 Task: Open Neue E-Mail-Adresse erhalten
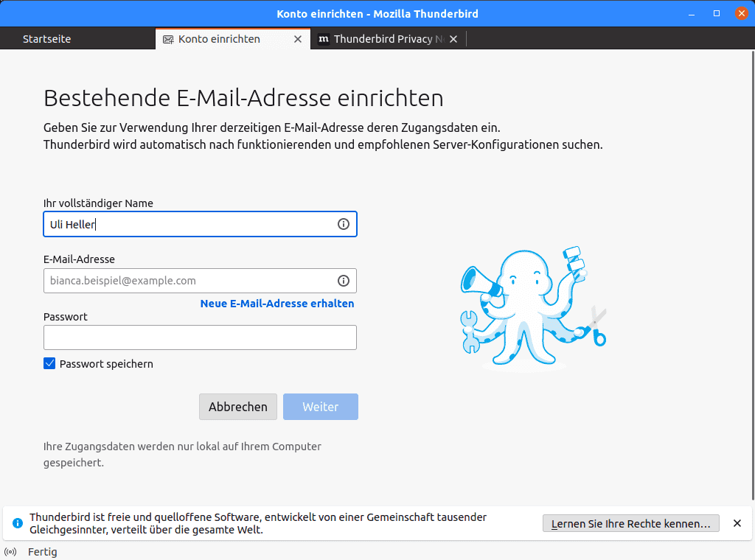[x=276, y=303]
